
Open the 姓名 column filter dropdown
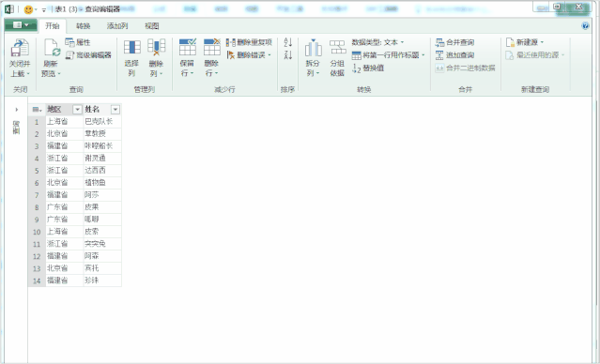click(115, 110)
